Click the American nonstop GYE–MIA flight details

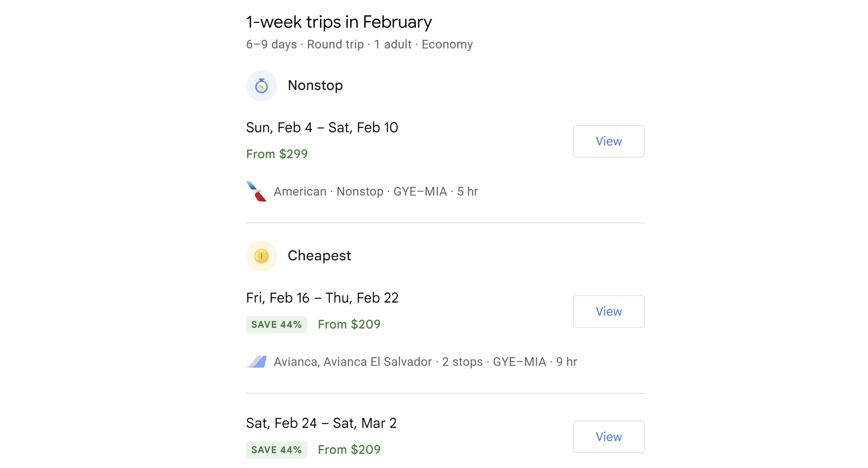tap(376, 191)
